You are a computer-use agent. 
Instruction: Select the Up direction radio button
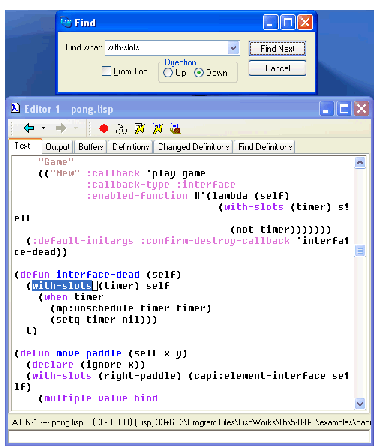coord(168,72)
